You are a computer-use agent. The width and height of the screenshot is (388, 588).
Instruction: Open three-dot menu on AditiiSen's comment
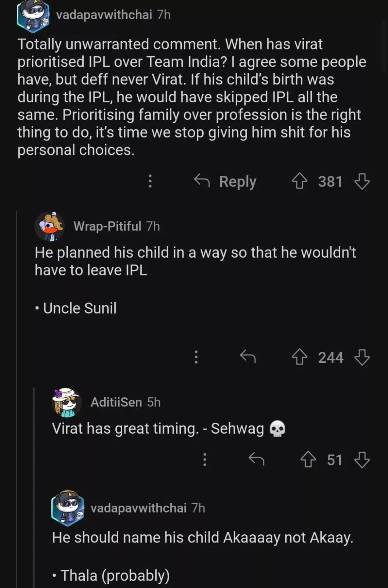205,459
